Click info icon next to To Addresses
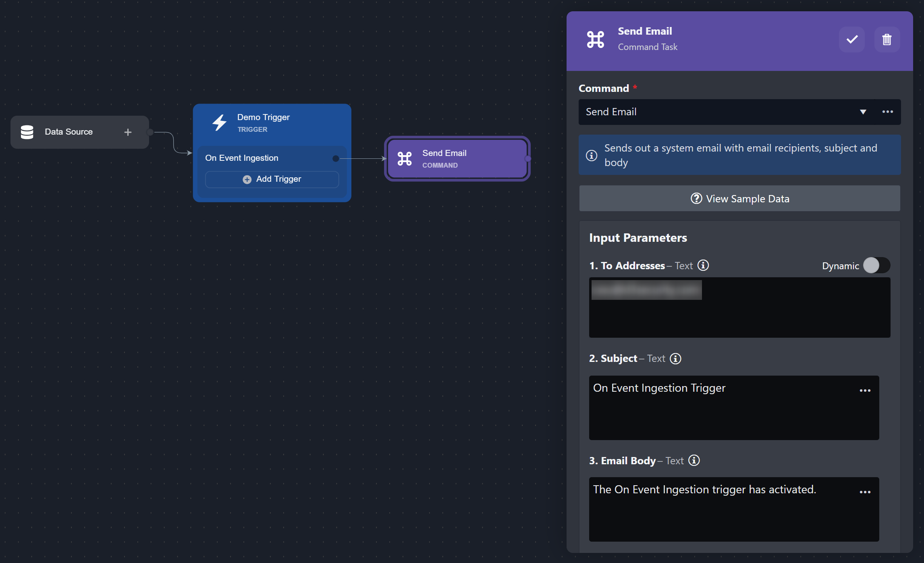This screenshot has height=563, width=924. [703, 265]
